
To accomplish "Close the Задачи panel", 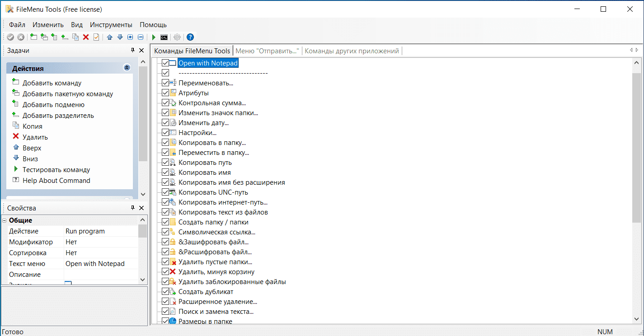I will tap(141, 51).
